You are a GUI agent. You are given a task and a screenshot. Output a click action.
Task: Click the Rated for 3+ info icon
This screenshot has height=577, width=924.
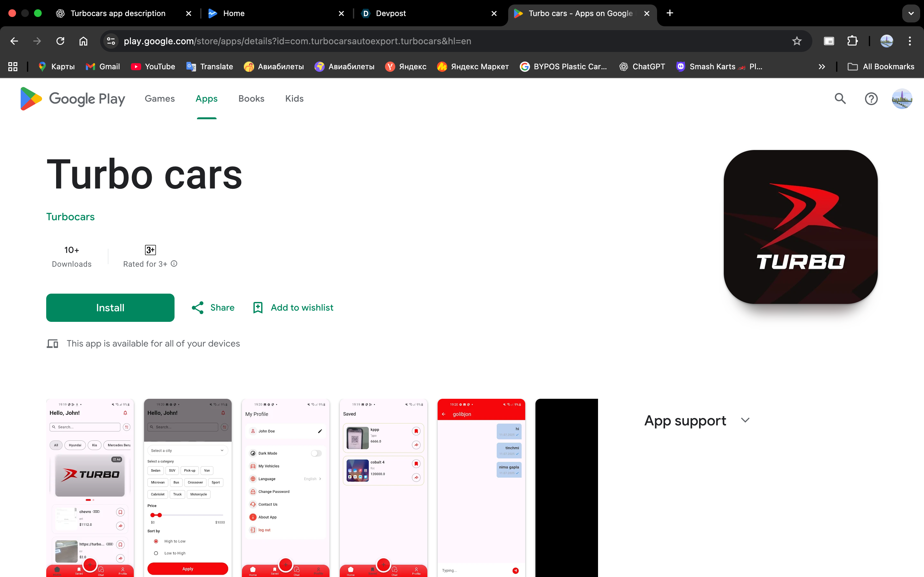pos(174,264)
